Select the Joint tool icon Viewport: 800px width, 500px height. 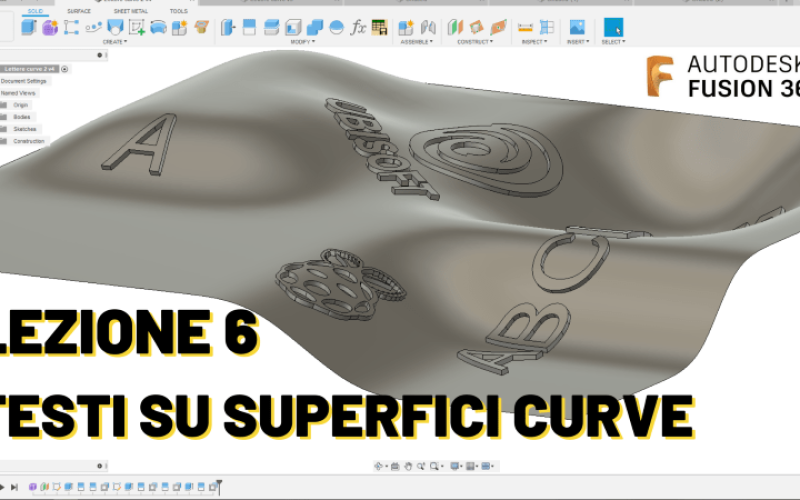[x=428, y=27]
